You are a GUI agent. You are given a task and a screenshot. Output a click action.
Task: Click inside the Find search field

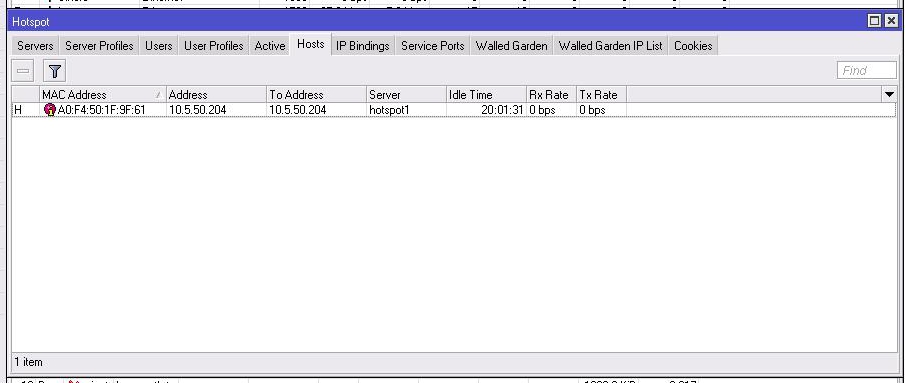click(866, 70)
